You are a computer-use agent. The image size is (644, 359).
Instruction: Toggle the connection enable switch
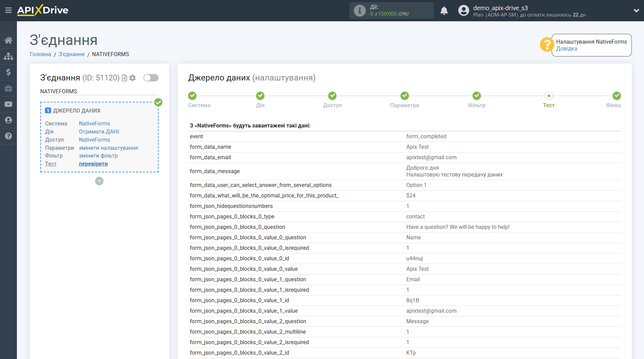coord(151,78)
